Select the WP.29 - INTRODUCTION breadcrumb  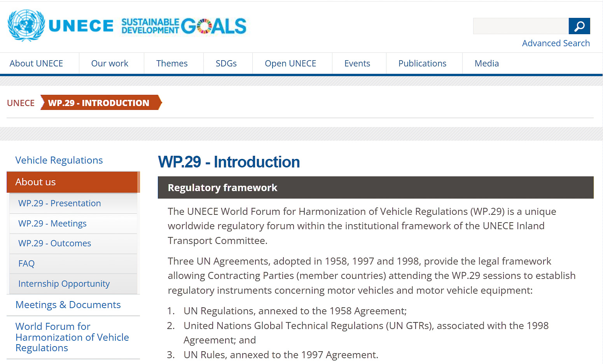pyautogui.click(x=99, y=103)
